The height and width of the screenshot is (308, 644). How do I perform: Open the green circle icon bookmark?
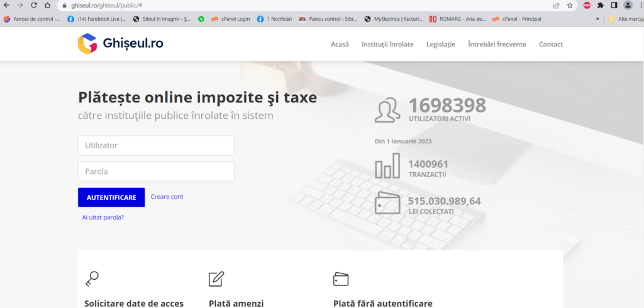(201, 19)
